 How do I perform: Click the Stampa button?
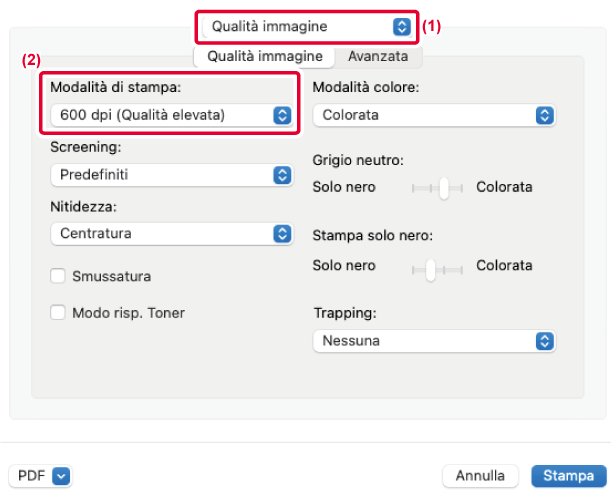pos(569,476)
